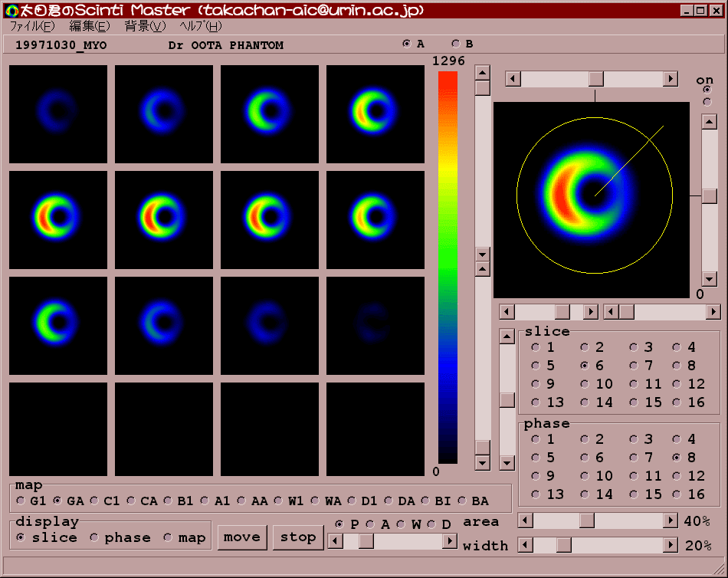This screenshot has height=578, width=728.
Task: Click left arrow of scrollbar beside stop button
Action: tap(335, 541)
